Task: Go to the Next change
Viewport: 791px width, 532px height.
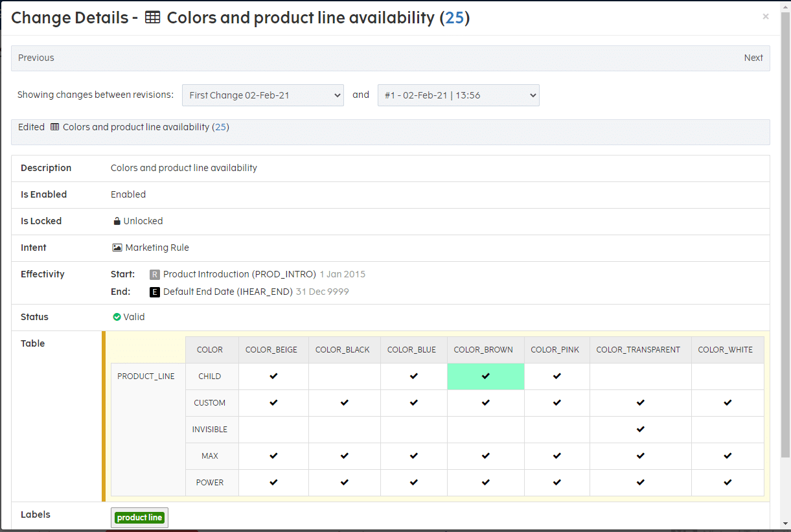Action: [x=753, y=58]
